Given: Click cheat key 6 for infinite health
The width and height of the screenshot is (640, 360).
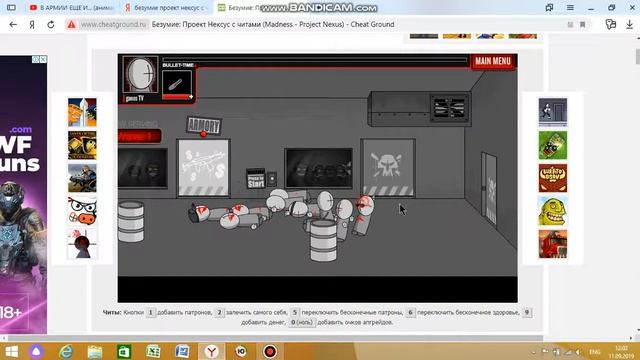Looking at the screenshot, I should coord(410,312).
